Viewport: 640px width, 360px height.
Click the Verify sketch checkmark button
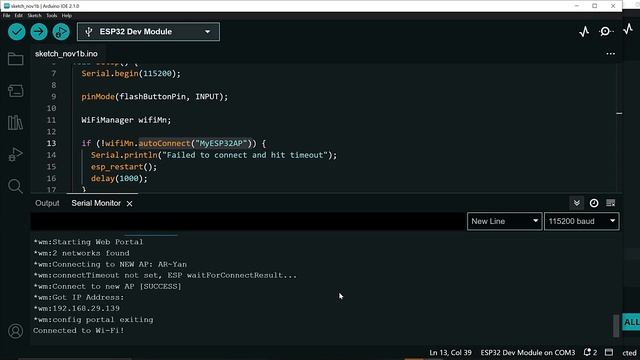tap(17, 32)
